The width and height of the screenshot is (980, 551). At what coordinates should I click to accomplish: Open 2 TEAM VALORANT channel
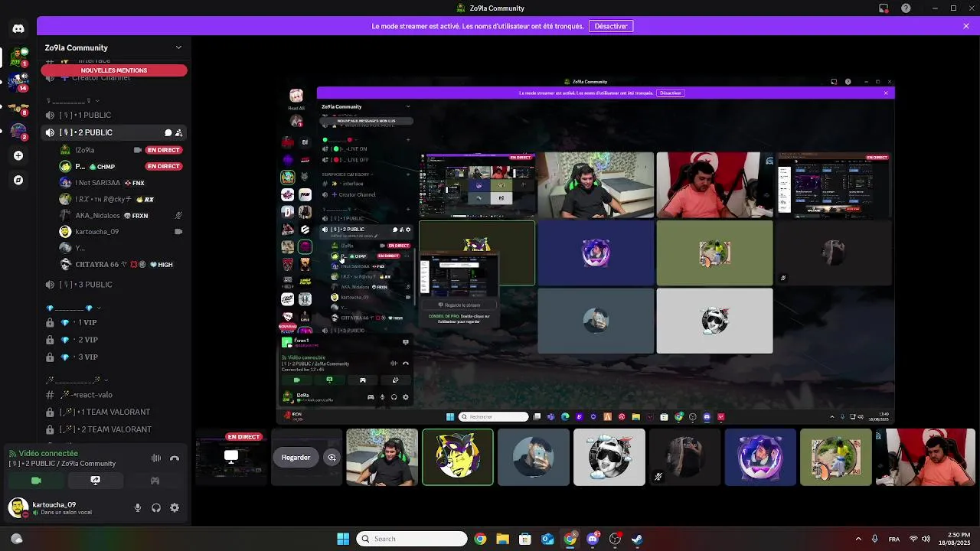pos(114,429)
